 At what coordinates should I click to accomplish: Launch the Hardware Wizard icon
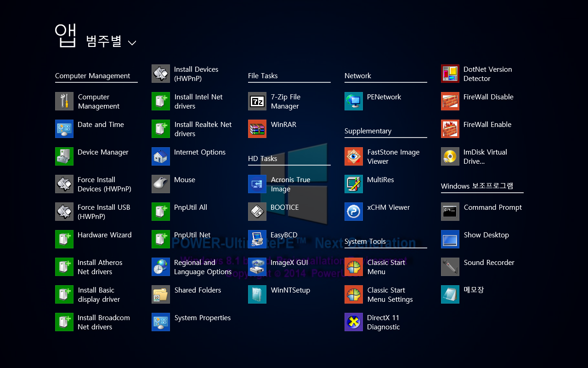64,239
